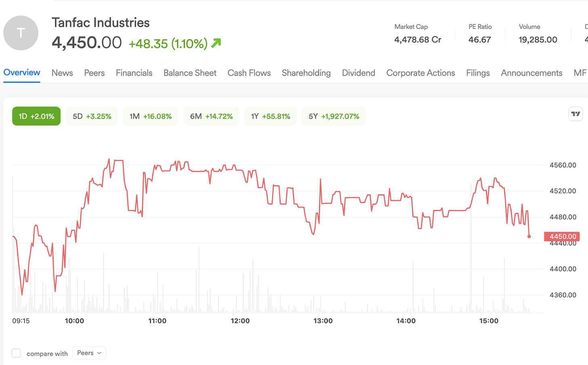The height and width of the screenshot is (365, 588).
Task: Click the Market Cap label
Action: [x=411, y=27]
